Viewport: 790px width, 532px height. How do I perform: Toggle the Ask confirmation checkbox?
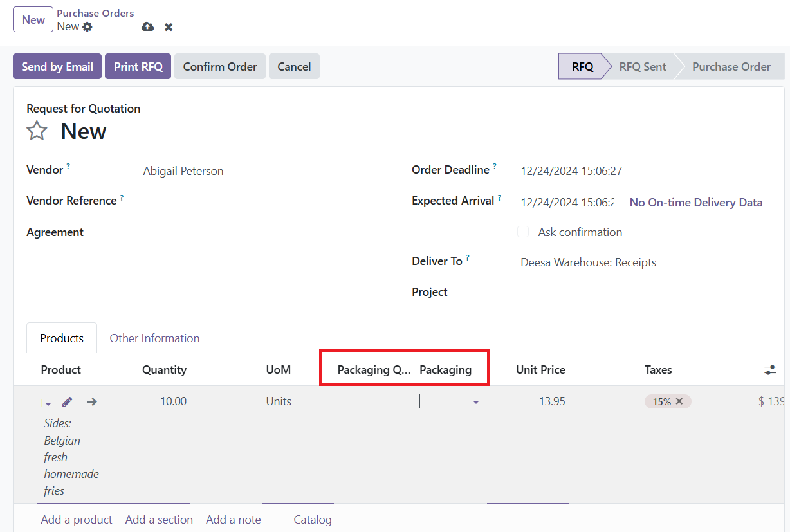523,232
